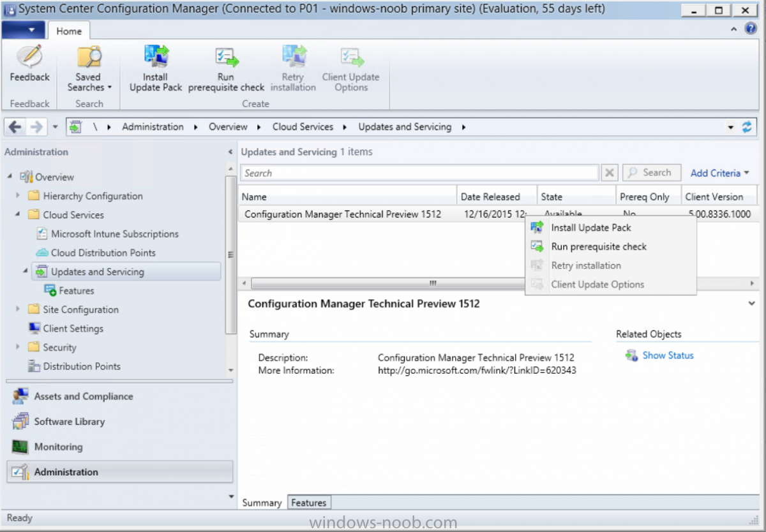The width and height of the screenshot is (766, 532).
Task: Open Assets and Compliance workspace
Action: (x=120, y=397)
